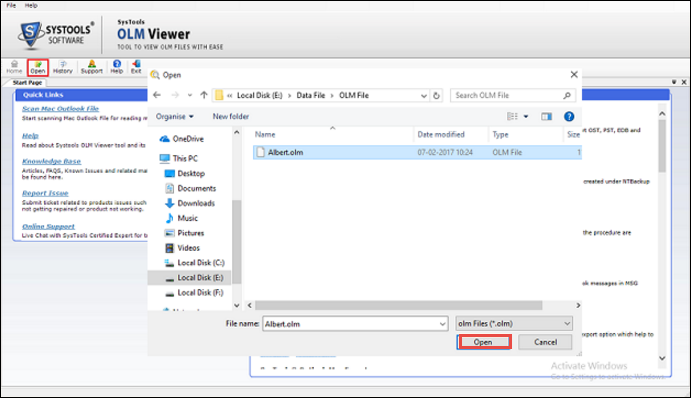Expand the File name combo box dropdown
Image resolution: width=691 pixels, height=398 pixels.
click(x=442, y=324)
